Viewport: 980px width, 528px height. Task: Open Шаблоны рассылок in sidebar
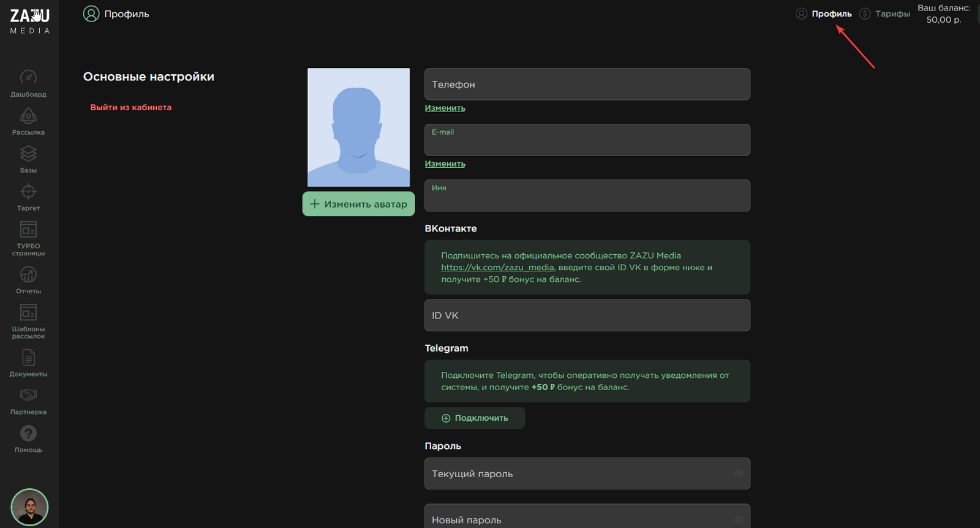point(28,313)
